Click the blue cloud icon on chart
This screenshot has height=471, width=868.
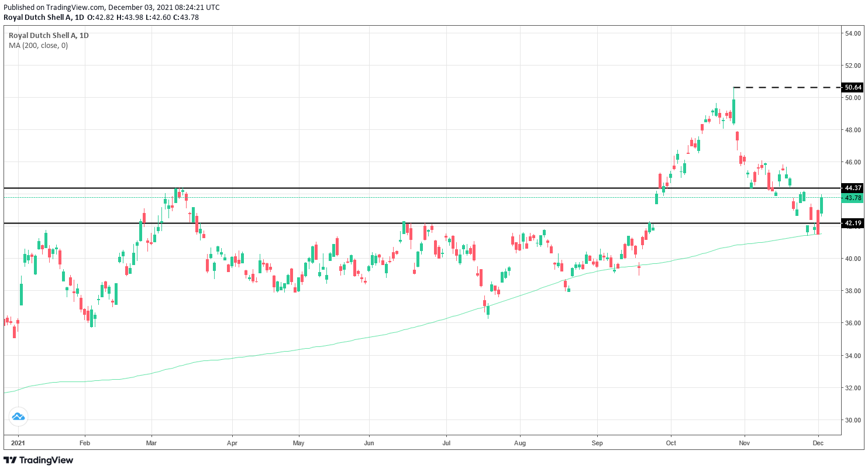tap(18, 417)
